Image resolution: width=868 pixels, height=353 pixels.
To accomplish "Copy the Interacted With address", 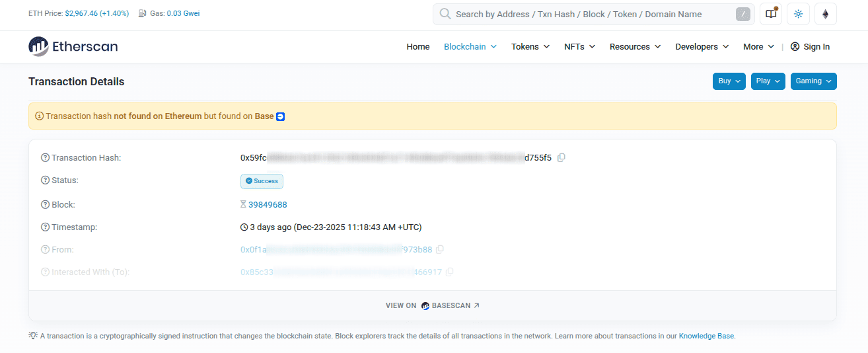I will pos(450,272).
